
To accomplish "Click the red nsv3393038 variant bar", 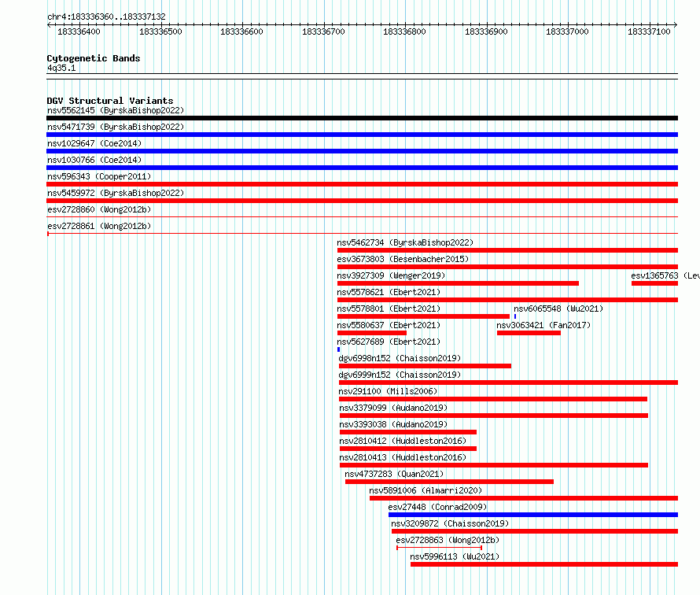I will tap(408, 432).
